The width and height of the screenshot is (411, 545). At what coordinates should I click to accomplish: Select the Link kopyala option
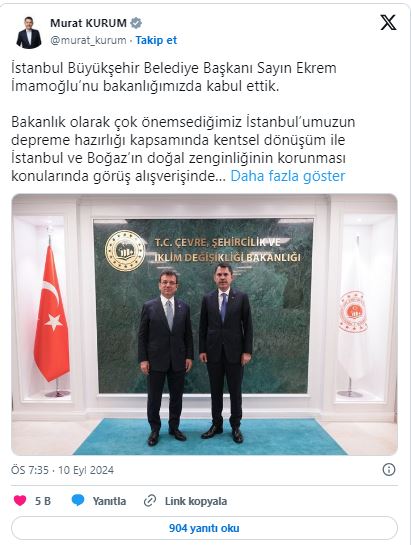point(196,501)
